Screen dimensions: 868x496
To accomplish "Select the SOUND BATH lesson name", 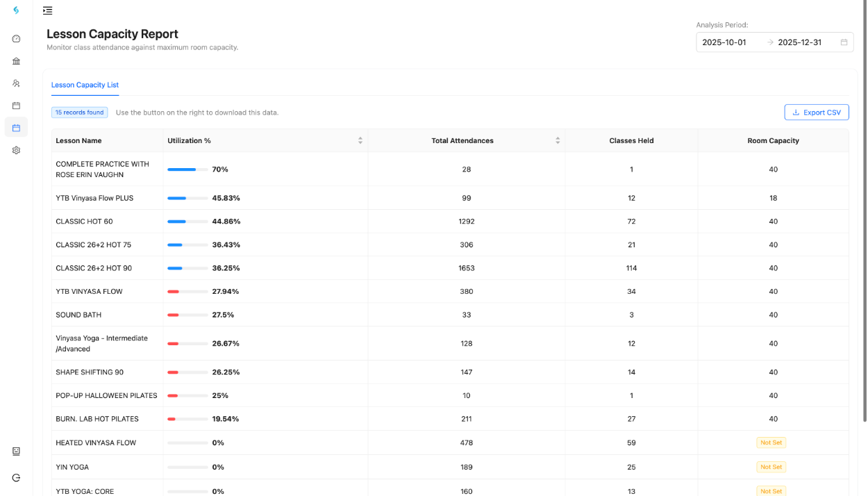I will [78, 315].
